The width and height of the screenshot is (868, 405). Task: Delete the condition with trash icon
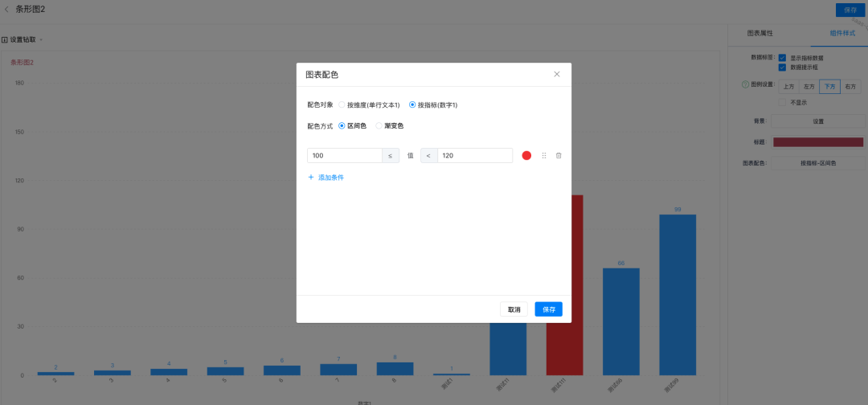pyautogui.click(x=559, y=155)
